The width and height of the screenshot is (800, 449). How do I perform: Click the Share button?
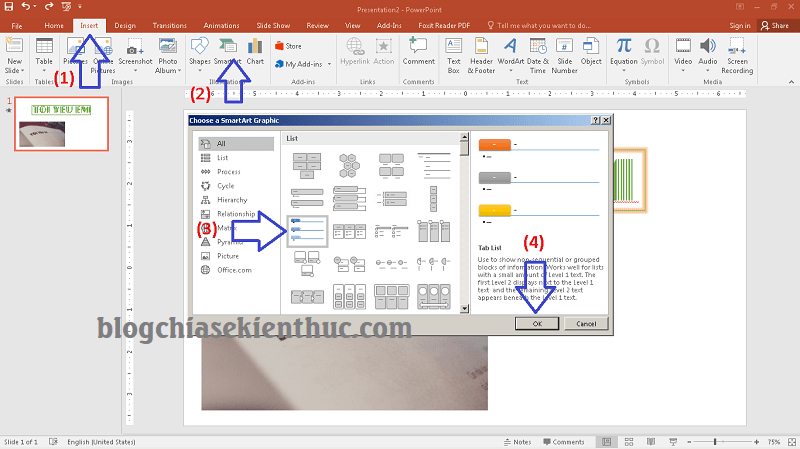pyautogui.click(x=775, y=26)
